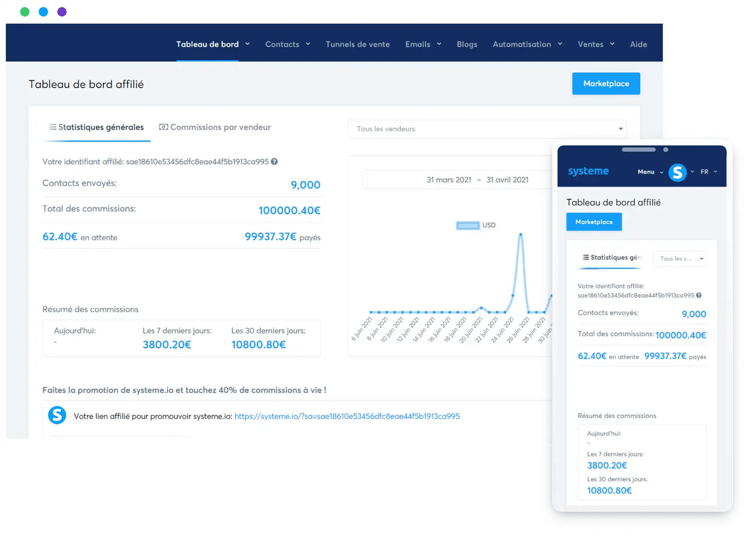
Task: Click mobile 3800.20€ seven-day commissions
Action: [607, 465]
